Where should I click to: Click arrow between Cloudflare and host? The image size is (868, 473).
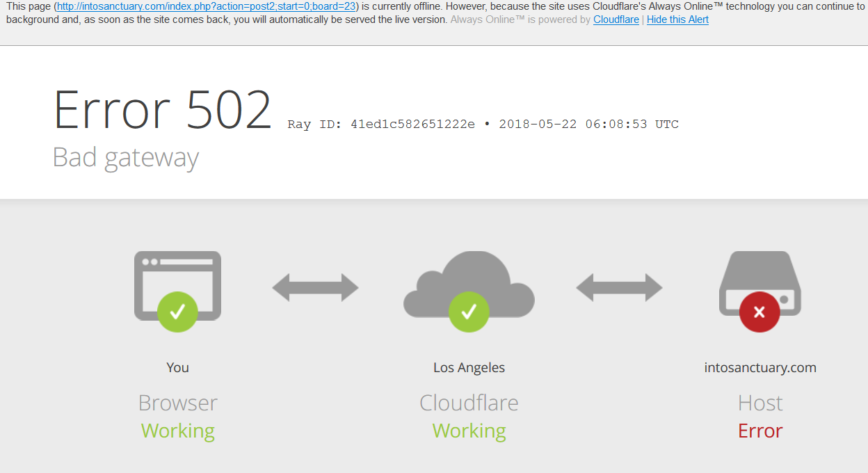click(619, 287)
